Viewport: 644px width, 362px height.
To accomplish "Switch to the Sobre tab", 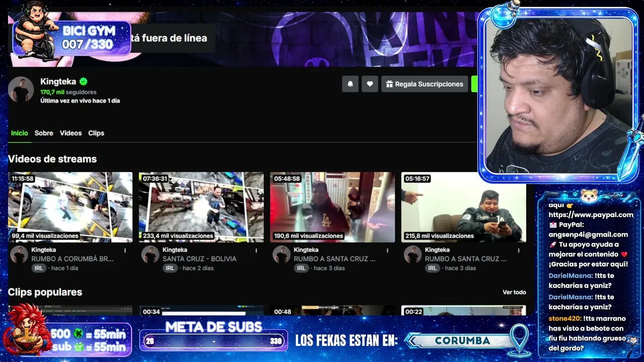I will 44,133.
